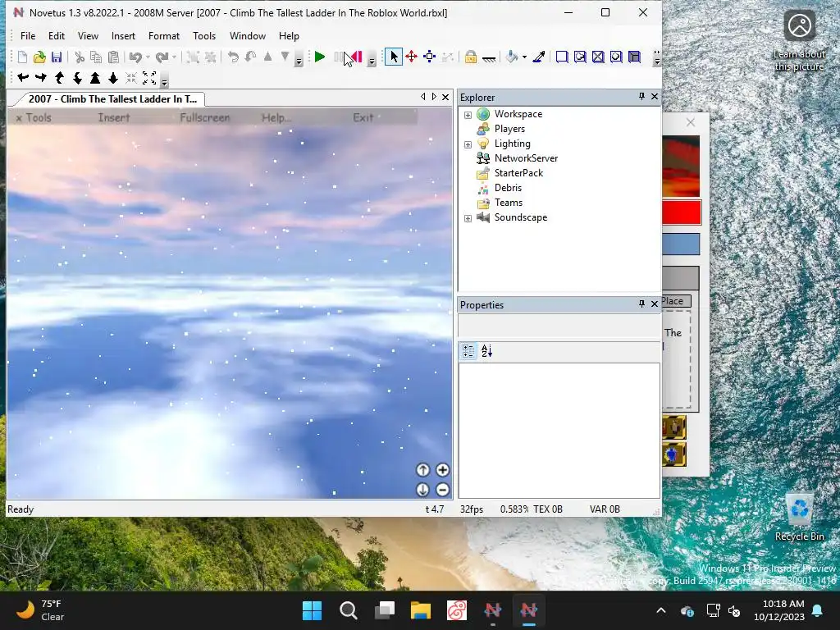840x630 pixels.
Task: Open the run toolbar options dropdown
Action: [372, 61]
